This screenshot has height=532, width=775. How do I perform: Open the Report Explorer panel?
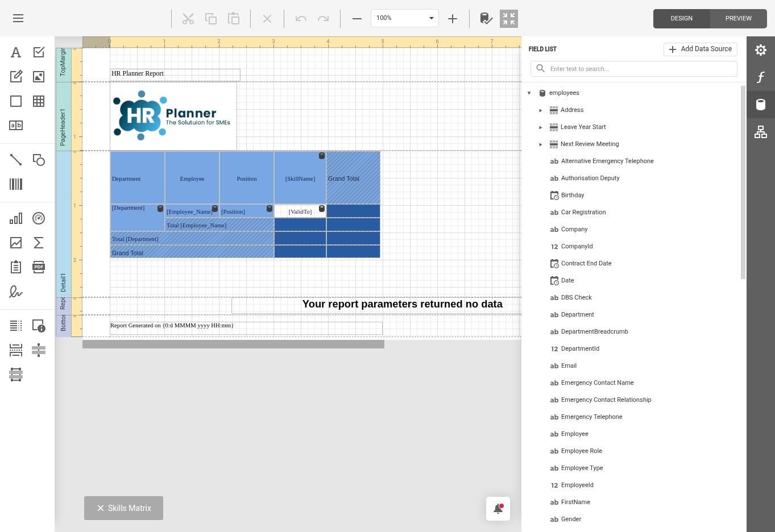click(x=761, y=132)
